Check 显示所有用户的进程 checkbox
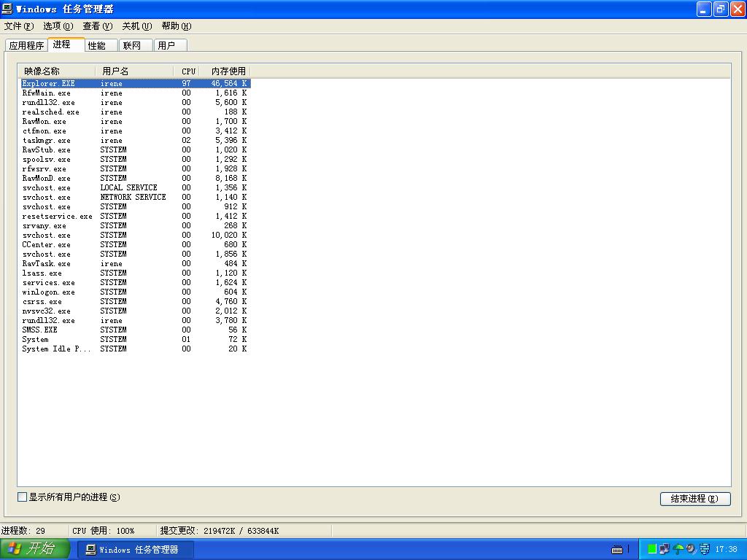Image resolution: width=747 pixels, height=560 pixels. 22,497
